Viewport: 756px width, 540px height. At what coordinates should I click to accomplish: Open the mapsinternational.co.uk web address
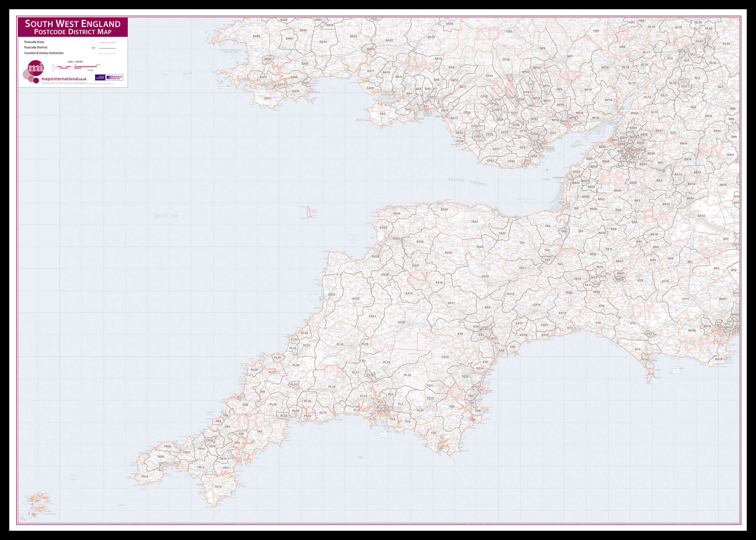[64, 79]
